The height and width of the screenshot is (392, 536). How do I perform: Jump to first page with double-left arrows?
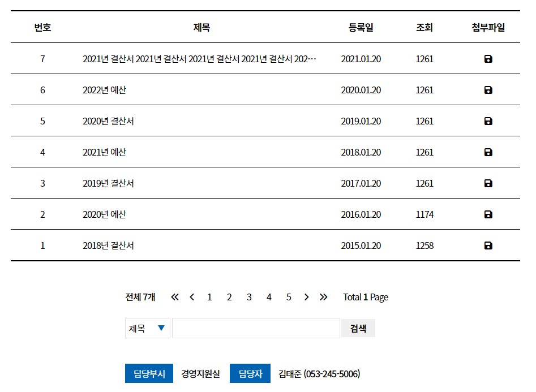point(175,297)
